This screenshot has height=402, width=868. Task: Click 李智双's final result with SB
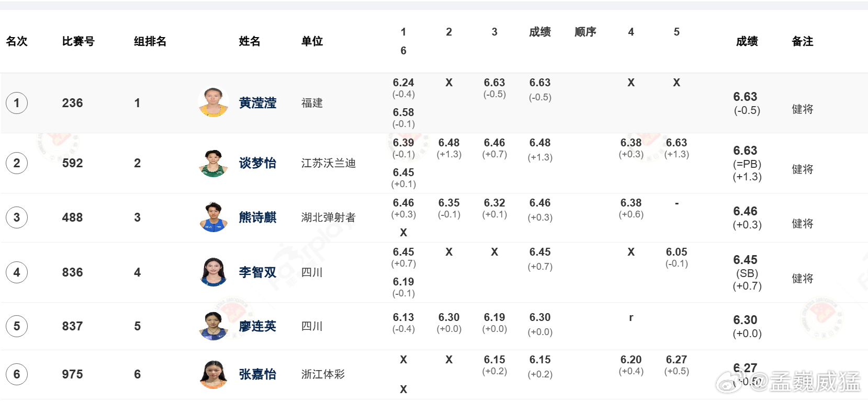tap(747, 273)
